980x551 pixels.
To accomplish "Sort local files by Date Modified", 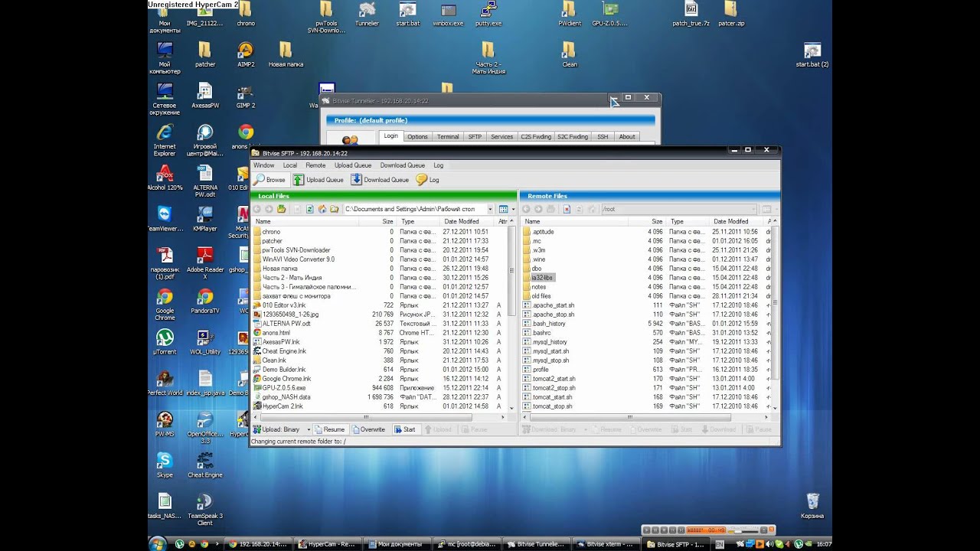I will click(468, 221).
